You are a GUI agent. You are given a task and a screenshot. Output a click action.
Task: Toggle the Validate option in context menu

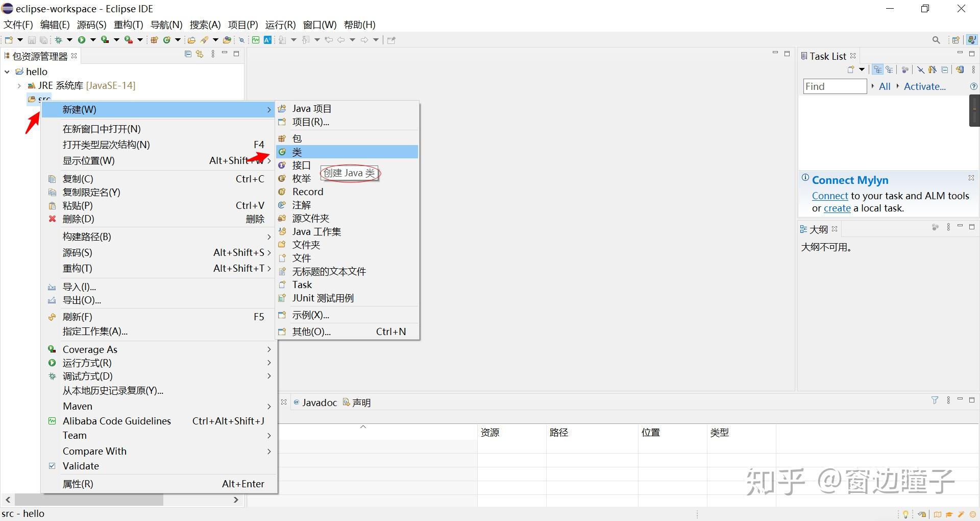coord(82,465)
